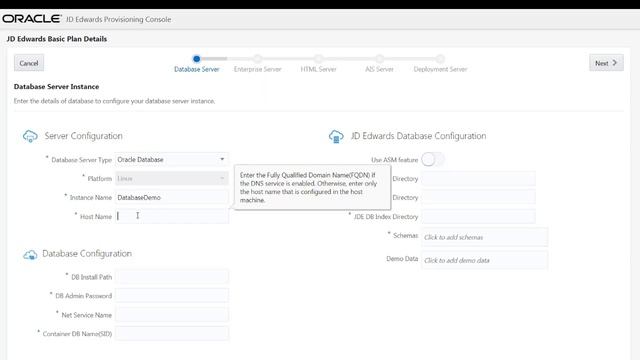Screen dimensions: 640x360
Task: Click the Net Service Name field
Action: tap(171, 315)
